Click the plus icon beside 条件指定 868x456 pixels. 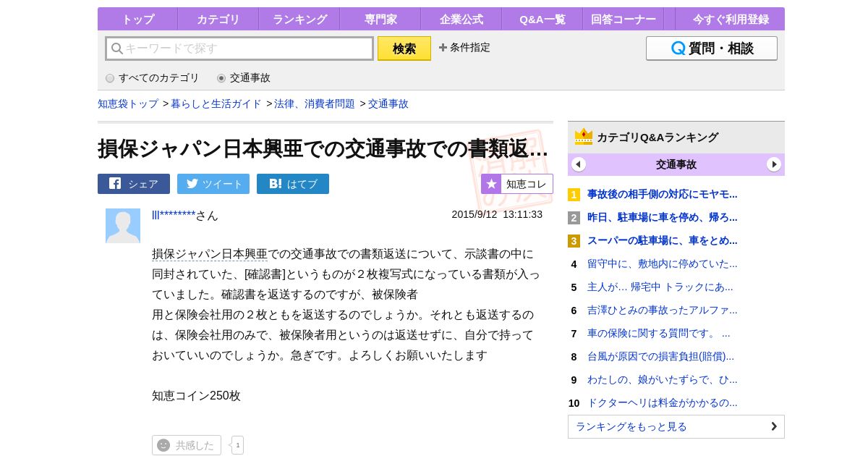tap(443, 48)
